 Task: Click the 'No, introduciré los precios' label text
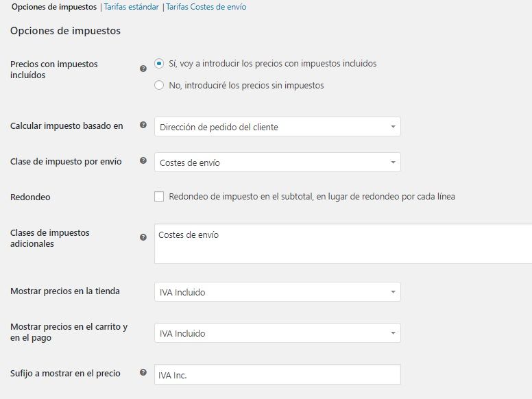tap(246, 85)
